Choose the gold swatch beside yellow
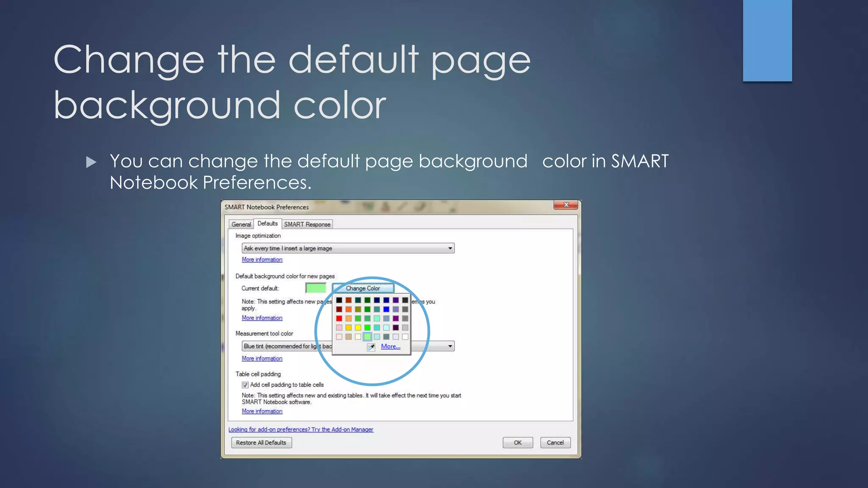 [x=348, y=328]
